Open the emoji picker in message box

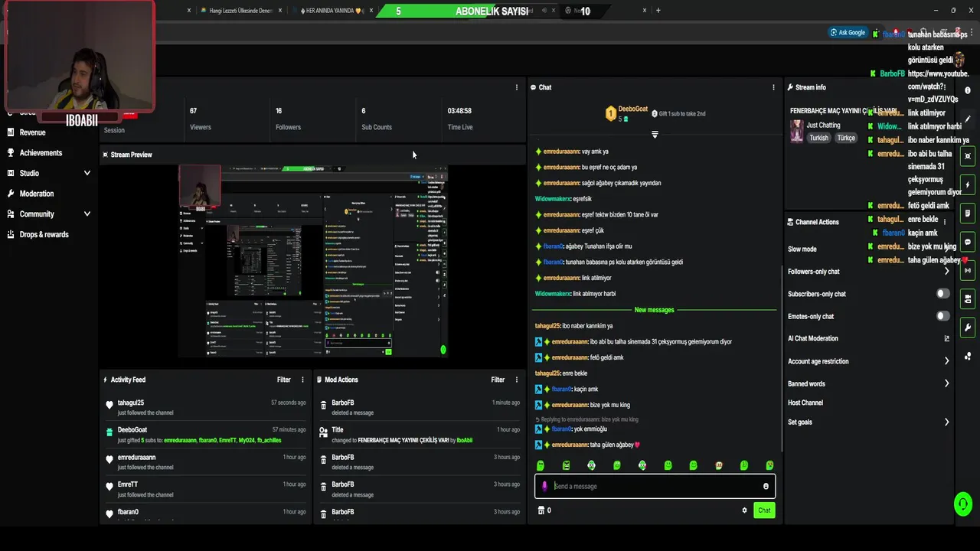coord(766,486)
